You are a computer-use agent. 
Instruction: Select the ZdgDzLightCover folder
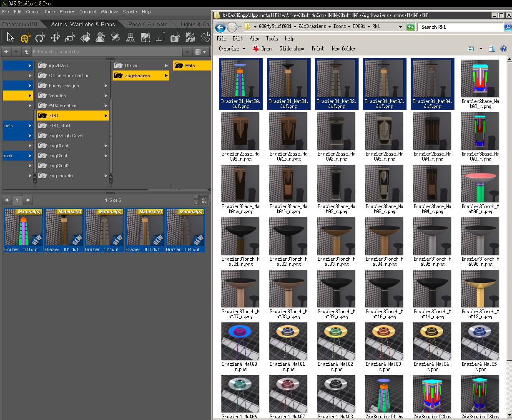point(73,136)
